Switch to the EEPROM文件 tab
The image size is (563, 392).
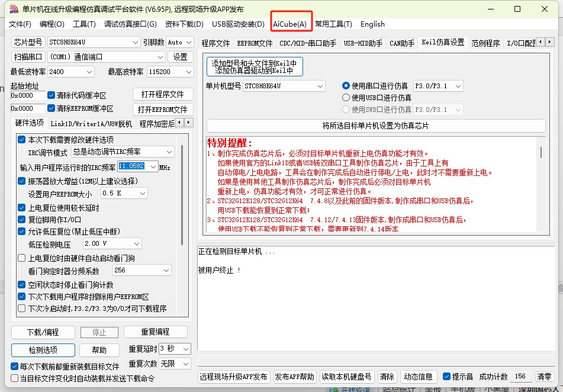pos(255,43)
